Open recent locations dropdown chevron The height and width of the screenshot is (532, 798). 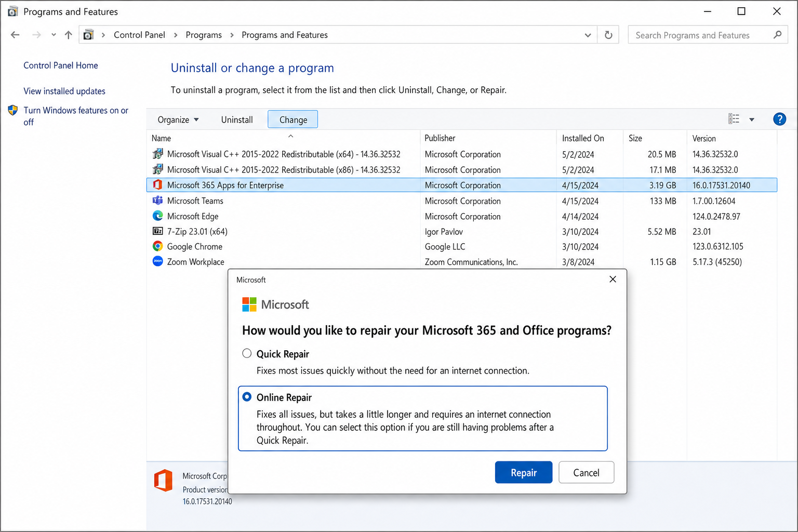(54, 35)
